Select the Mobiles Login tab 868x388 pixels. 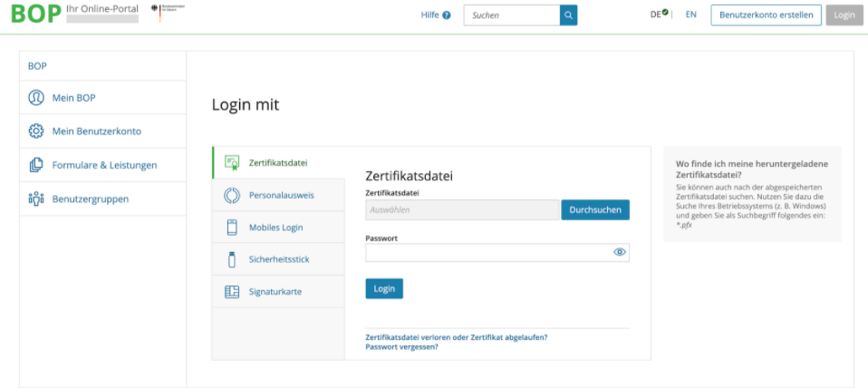point(278,228)
